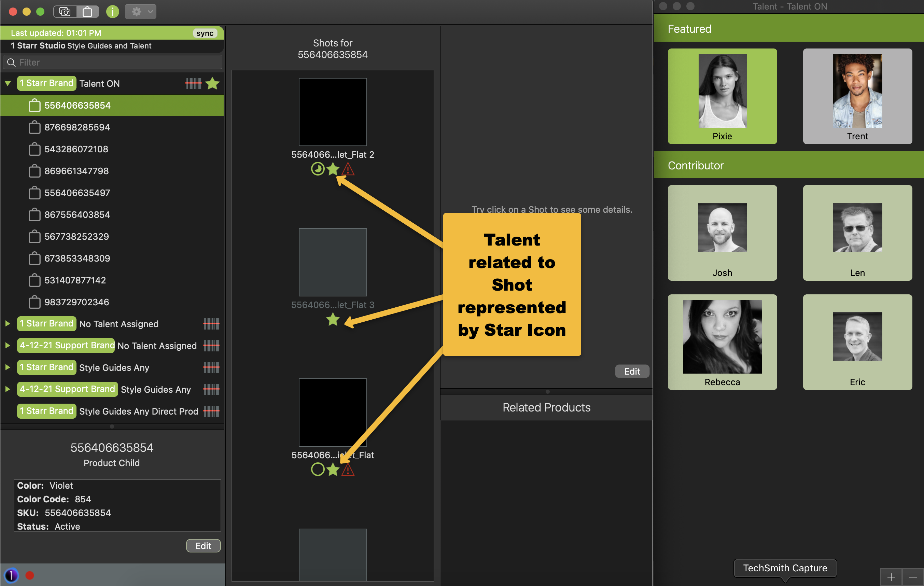Click Edit below the product details
Viewport: 924px width, 586px height.
(203, 545)
